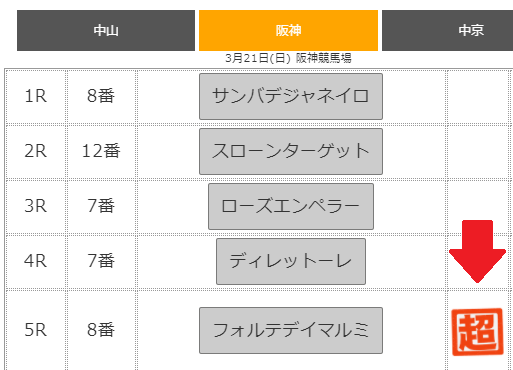Select the ローズエンペラー horse button
Viewport: 513px width, 370px height.
tap(291, 206)
